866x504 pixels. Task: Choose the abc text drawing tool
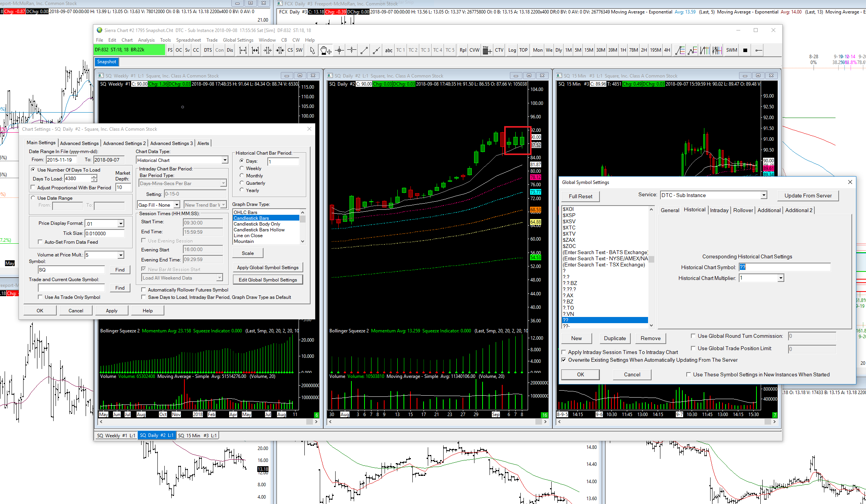pos(388,50)
